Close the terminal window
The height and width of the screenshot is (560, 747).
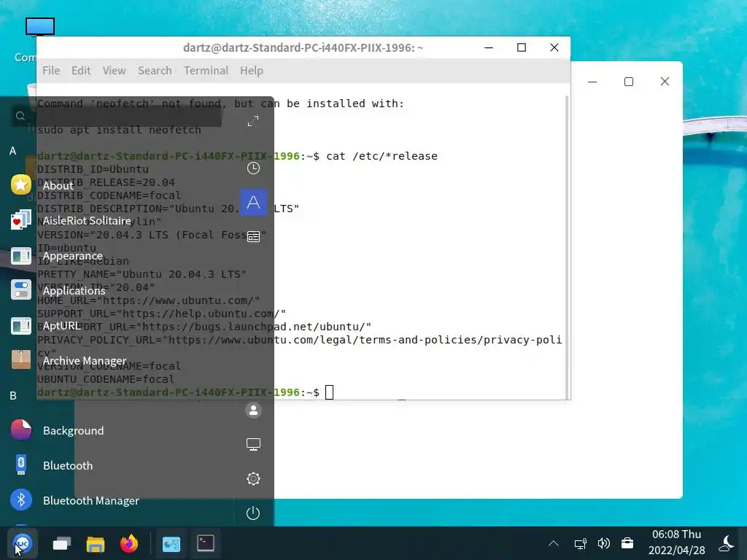[x=554, y=47]
